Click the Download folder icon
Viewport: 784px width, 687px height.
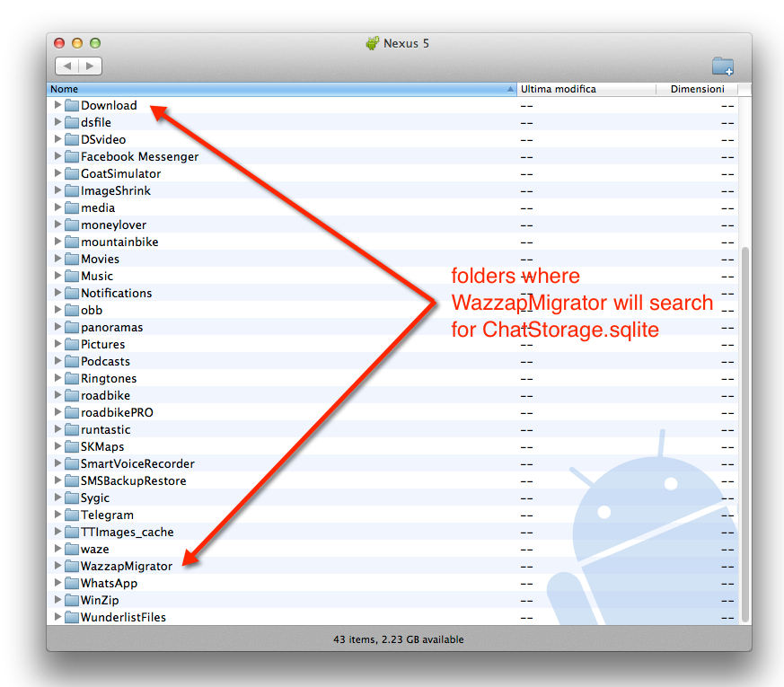[72, 105]
